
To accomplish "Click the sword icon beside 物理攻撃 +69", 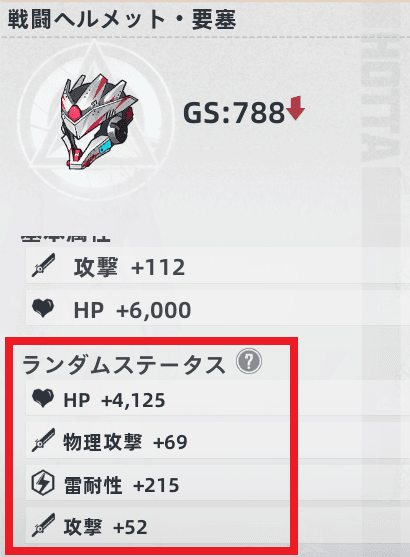I will tap(43, 440).
